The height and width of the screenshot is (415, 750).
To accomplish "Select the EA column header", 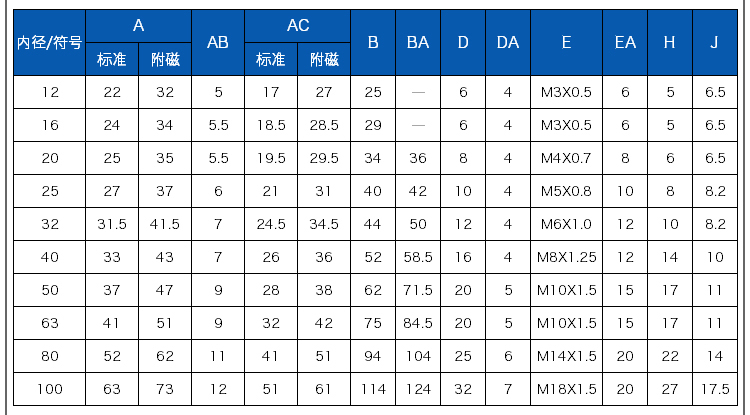I will [x=625, y=42].
